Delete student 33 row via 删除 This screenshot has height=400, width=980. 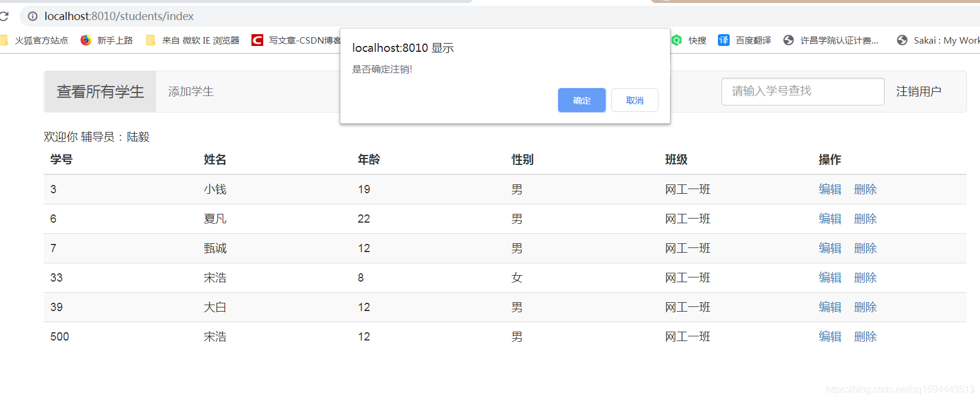point(865,277)
